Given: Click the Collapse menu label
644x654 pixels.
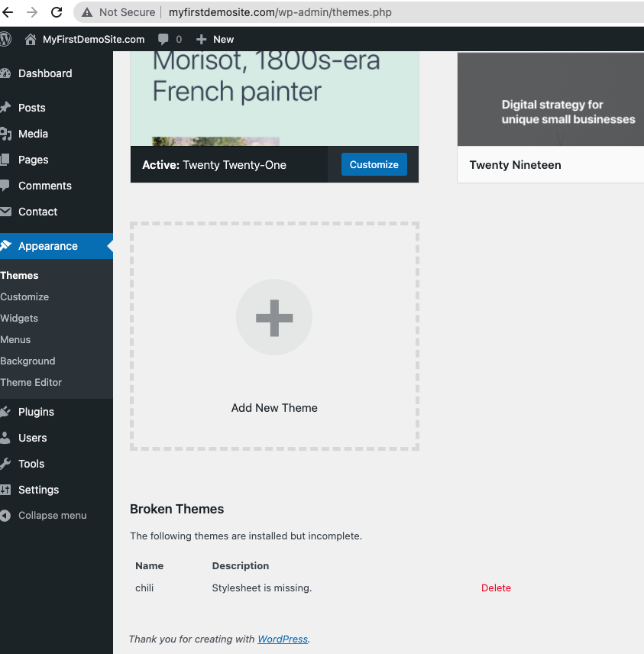Looking at the screenshot, I should tap(53, 516).
